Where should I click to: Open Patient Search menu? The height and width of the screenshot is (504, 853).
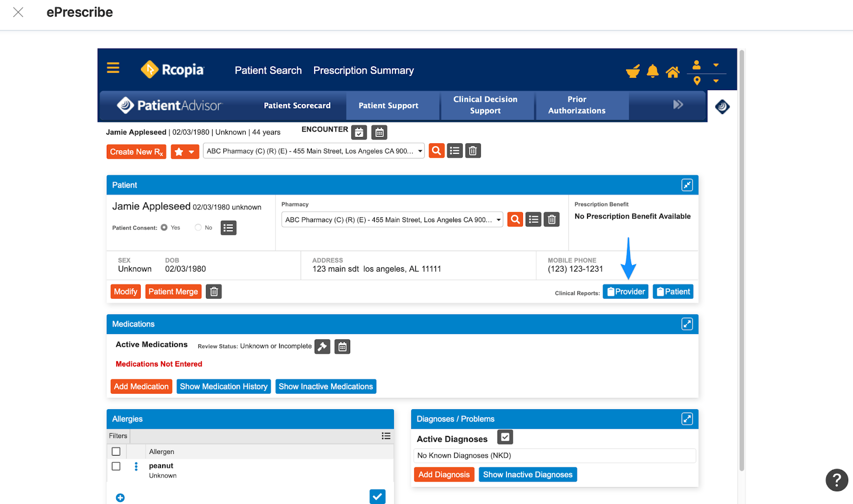pos(268,70)
